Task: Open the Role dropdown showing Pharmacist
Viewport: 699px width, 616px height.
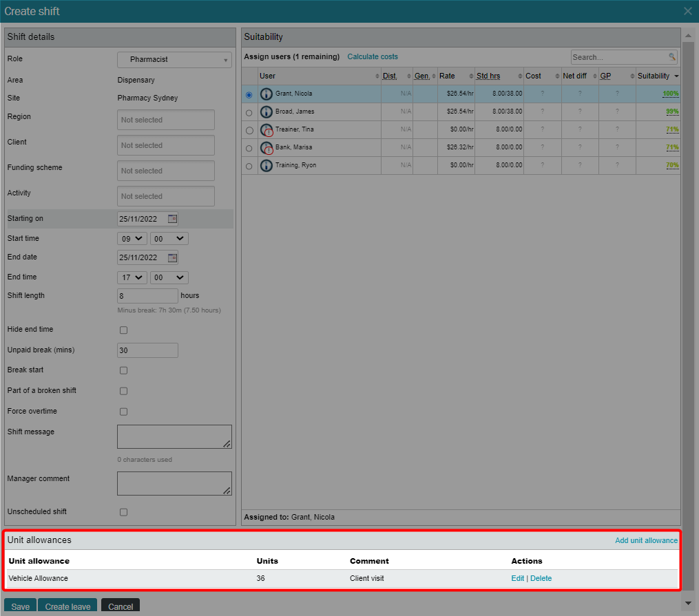Action: point(174,60)
